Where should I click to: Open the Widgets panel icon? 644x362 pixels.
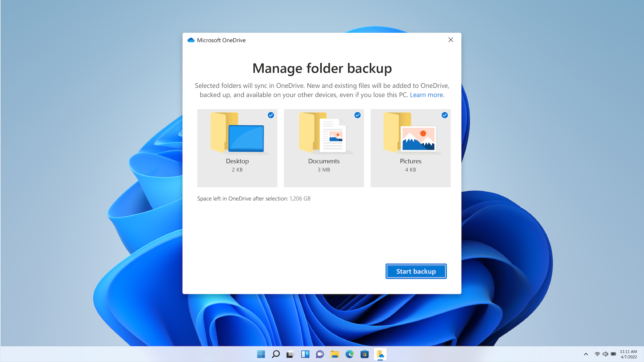tap(305, 354)
